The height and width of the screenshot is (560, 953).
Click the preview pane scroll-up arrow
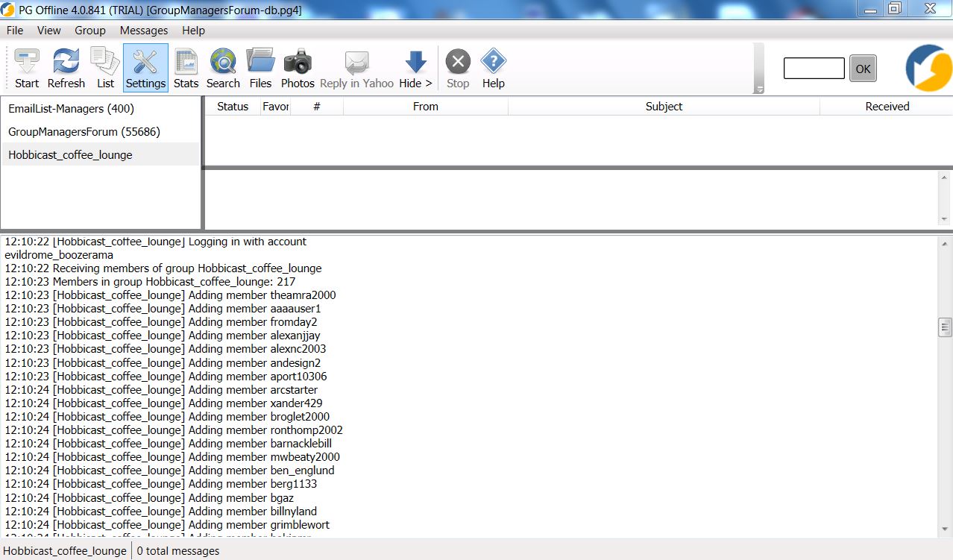pyautogui.click(x=946, y=177)
